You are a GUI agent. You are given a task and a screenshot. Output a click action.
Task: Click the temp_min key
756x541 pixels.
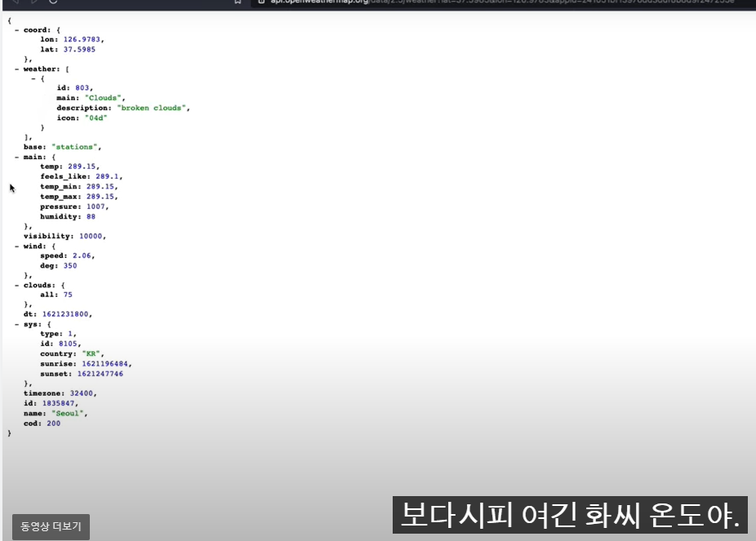click(60, 186)
